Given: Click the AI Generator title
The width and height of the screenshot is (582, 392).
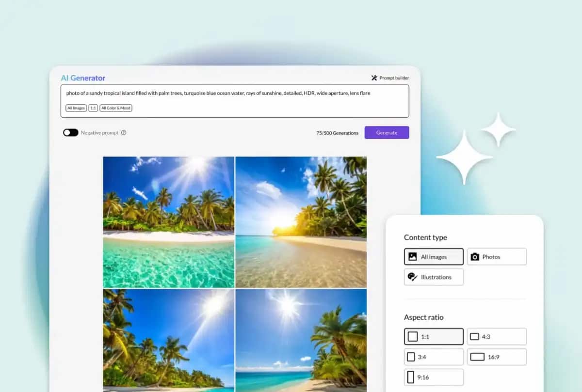Looking at the screenshot, I should point(83,78).
